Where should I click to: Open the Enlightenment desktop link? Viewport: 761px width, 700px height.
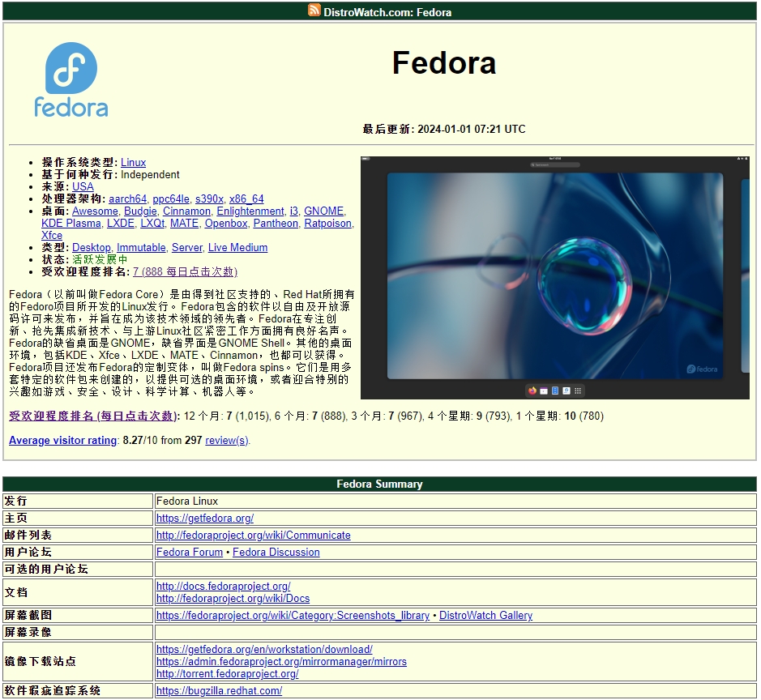pos(250,211)
